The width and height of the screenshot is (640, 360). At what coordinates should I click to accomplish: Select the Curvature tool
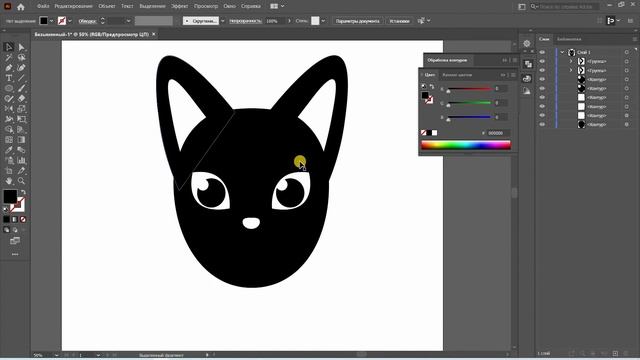click(x=22, y=68)
